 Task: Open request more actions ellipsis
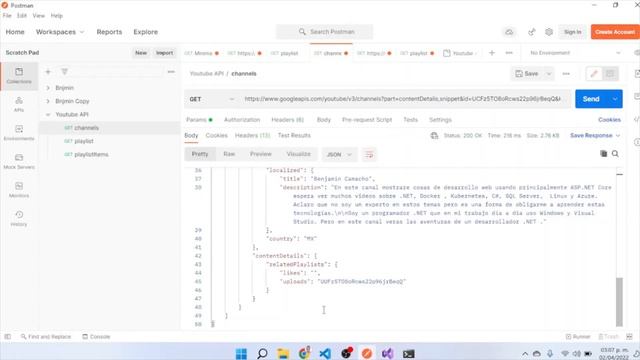coord(566,74)
